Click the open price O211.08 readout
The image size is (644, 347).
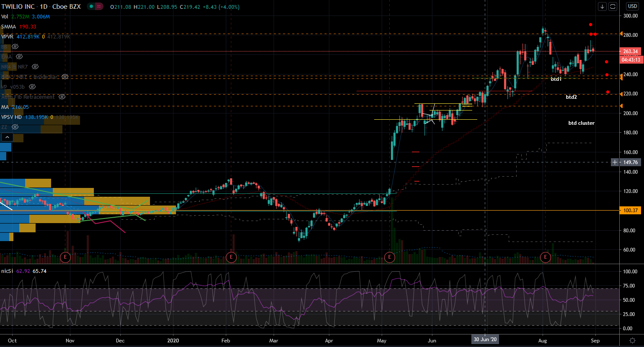coord(120,7)
